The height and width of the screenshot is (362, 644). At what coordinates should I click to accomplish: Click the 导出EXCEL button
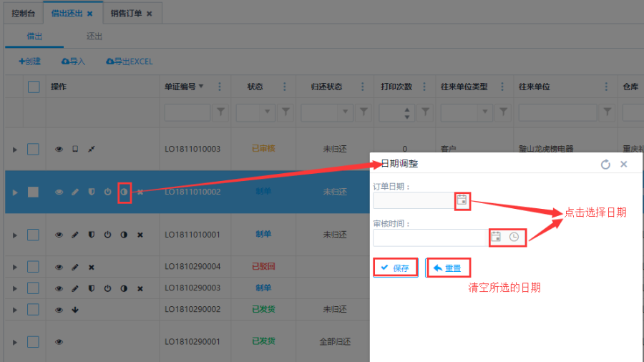coord(130,62)
